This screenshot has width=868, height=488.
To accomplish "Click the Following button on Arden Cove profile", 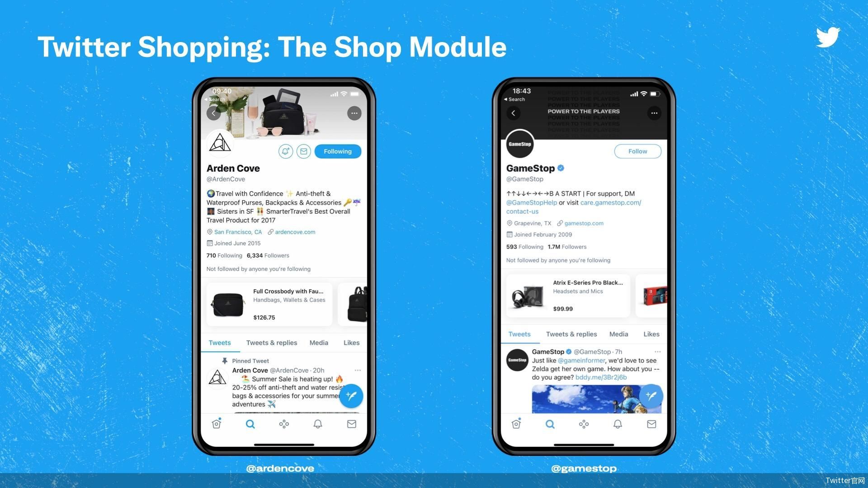I will pos(337,151).
